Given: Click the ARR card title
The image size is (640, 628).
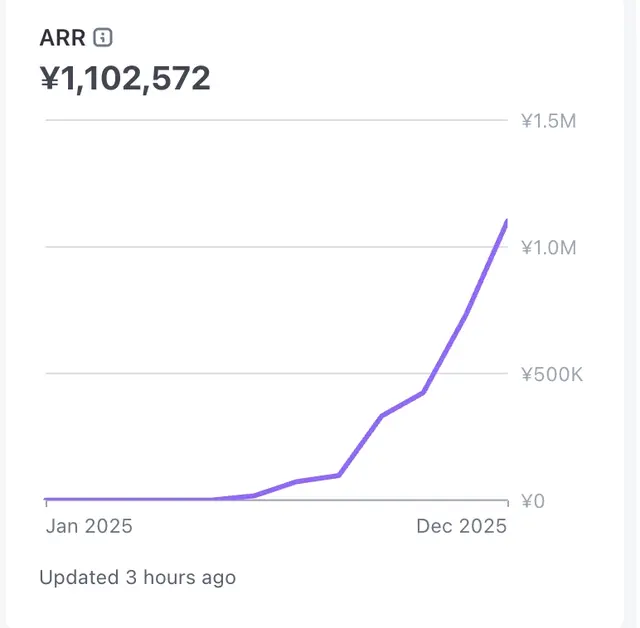Looking at the screenshot, I should point(63,38).
